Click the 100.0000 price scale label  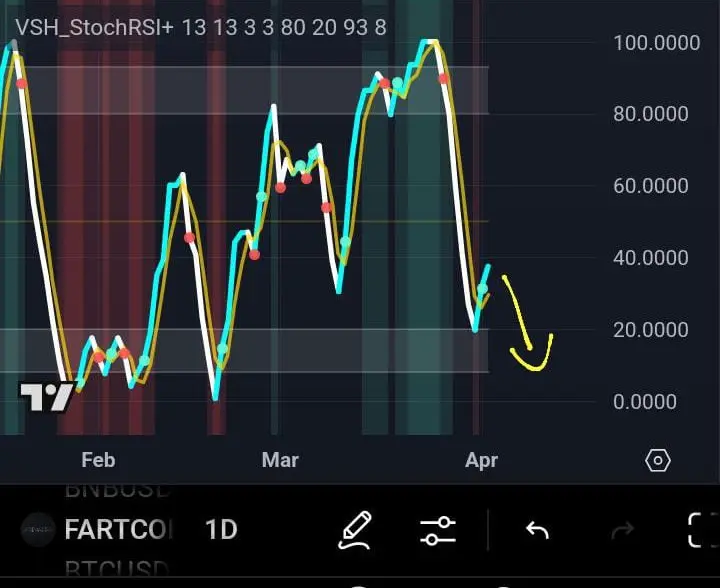[x=657, y=43]
